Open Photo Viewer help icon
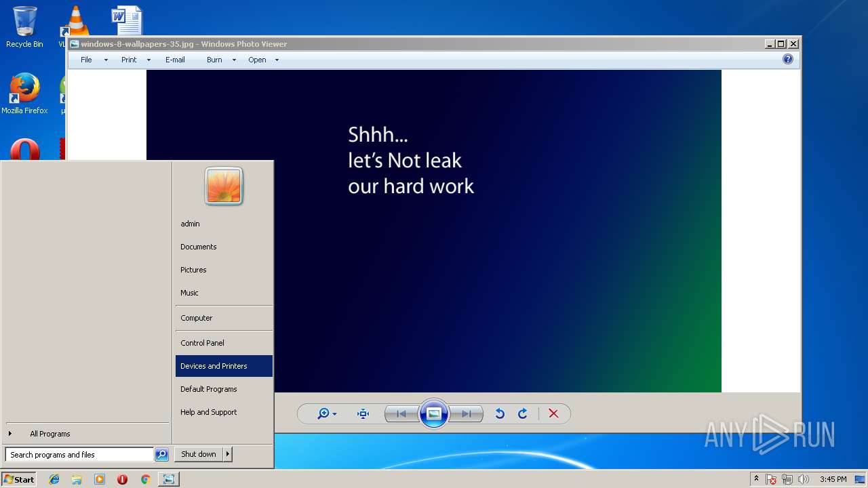This screenshot has height=488, width=868. [788, 59]
